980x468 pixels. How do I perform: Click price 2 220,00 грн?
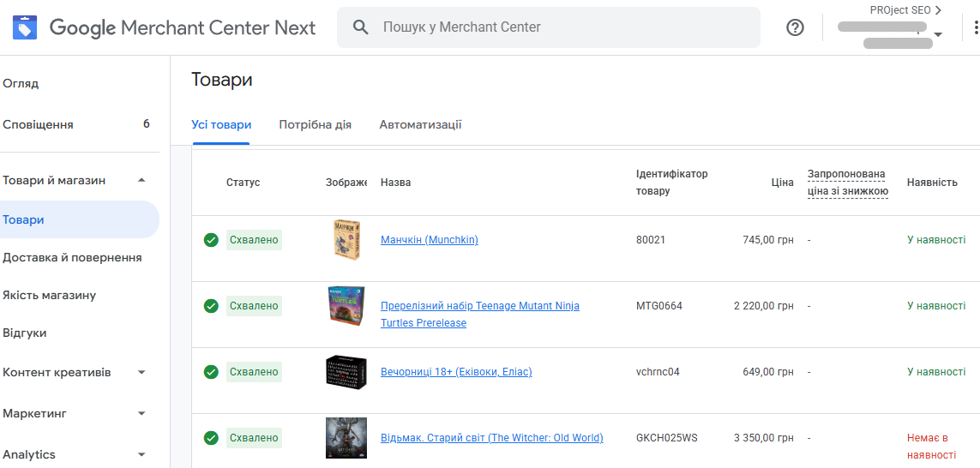click(x=764, y=306)
